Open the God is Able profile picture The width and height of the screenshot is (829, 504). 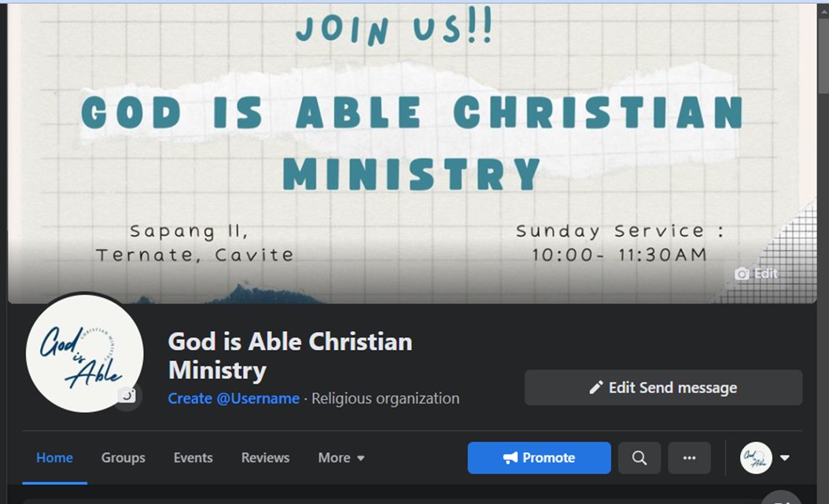click(x=84, y=354)
